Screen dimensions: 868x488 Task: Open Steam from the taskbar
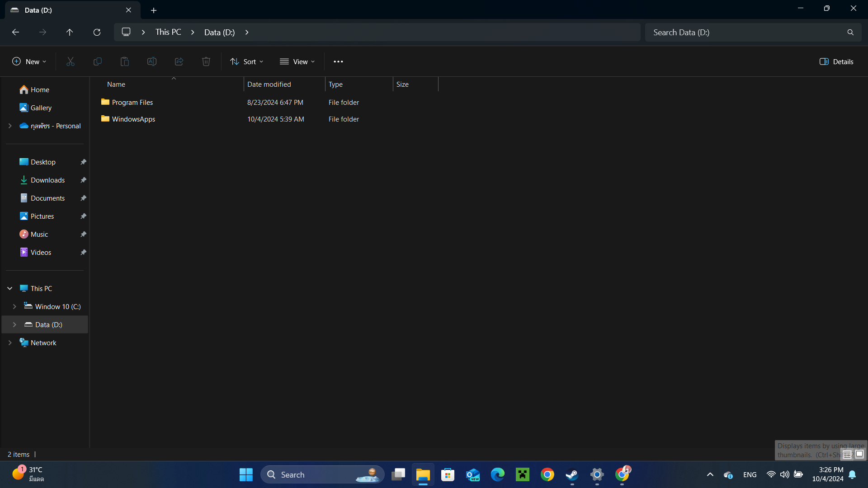pyautogui.click(x=572, y=474)
